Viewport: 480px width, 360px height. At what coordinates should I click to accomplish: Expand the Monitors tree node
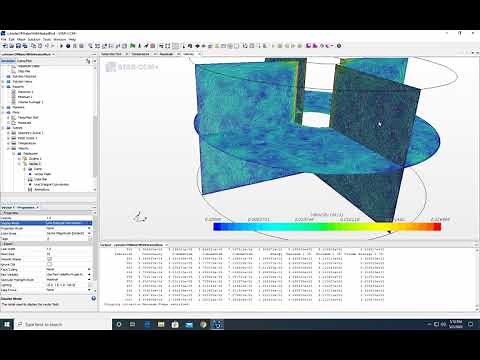pos(3,107)
